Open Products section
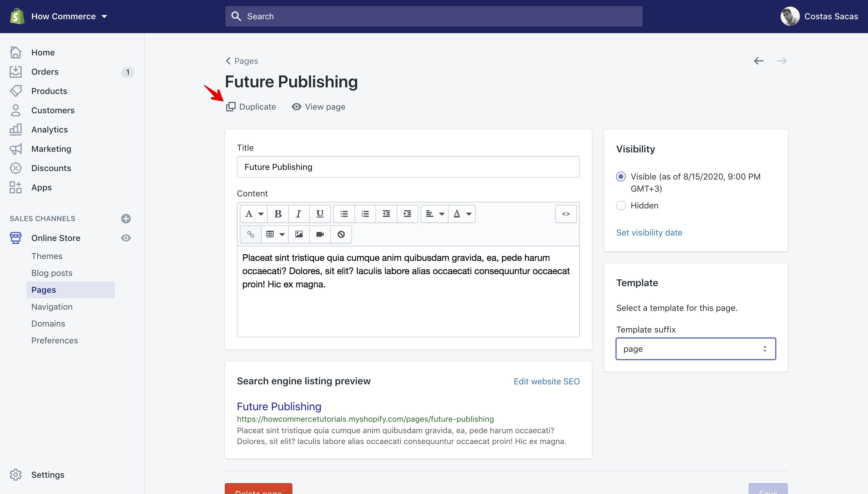 click(x=49, y=91)
